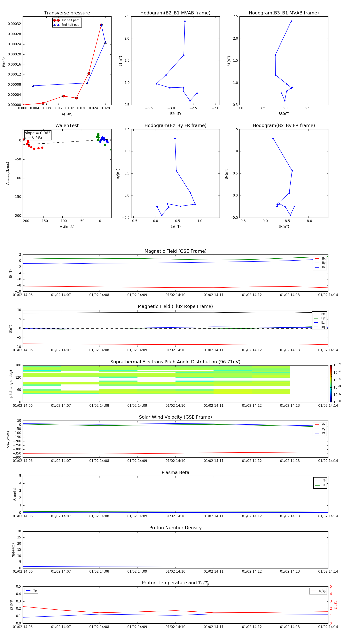The image size is (351, 644).
Task: Click the 'Hodogram(Bz_By FR frame)' title
Action: pos(175,125)
